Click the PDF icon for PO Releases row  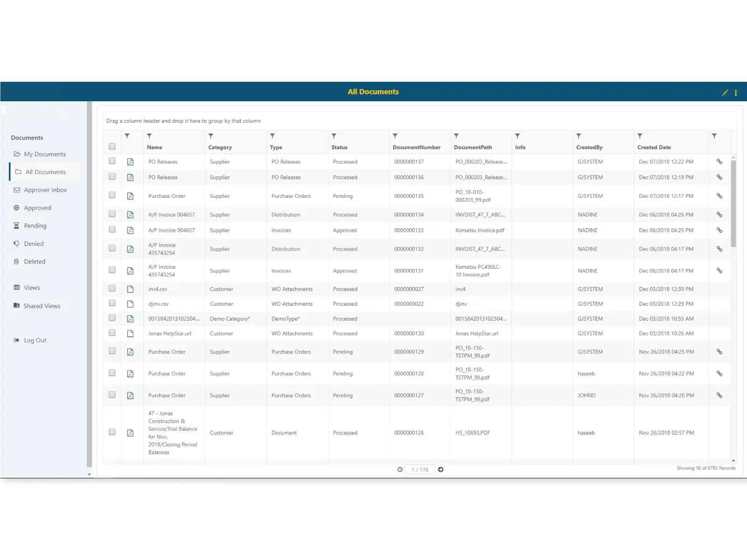[x=130, y=162]
